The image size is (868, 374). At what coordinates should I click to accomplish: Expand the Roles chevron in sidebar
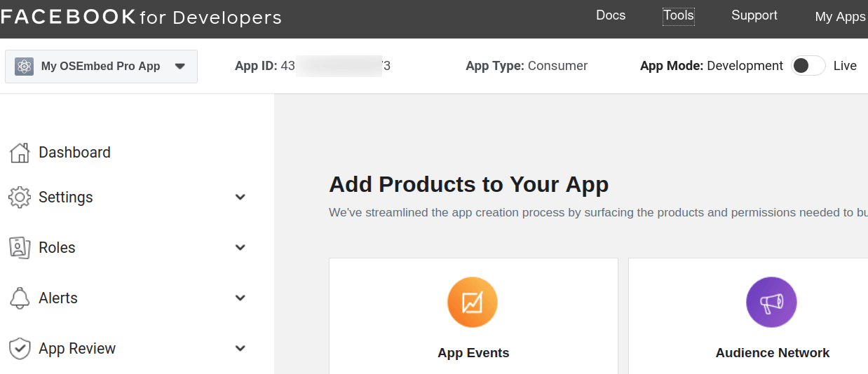240,248
